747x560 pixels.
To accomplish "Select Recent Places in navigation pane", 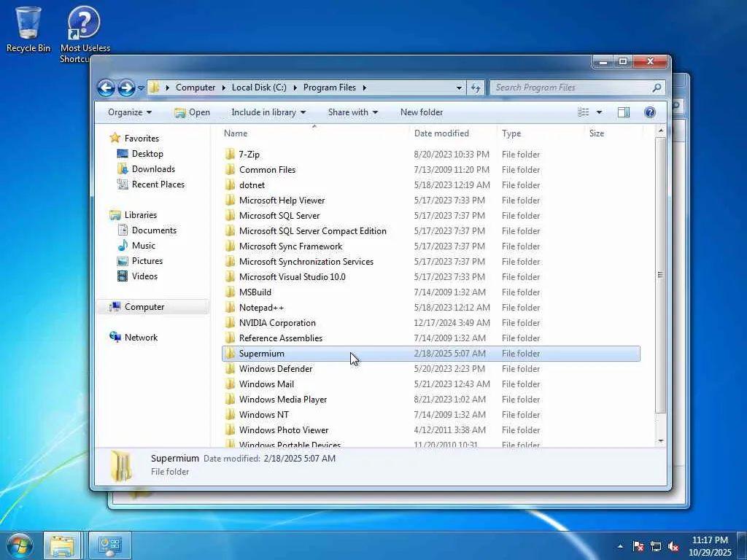I will pos(150,184).
